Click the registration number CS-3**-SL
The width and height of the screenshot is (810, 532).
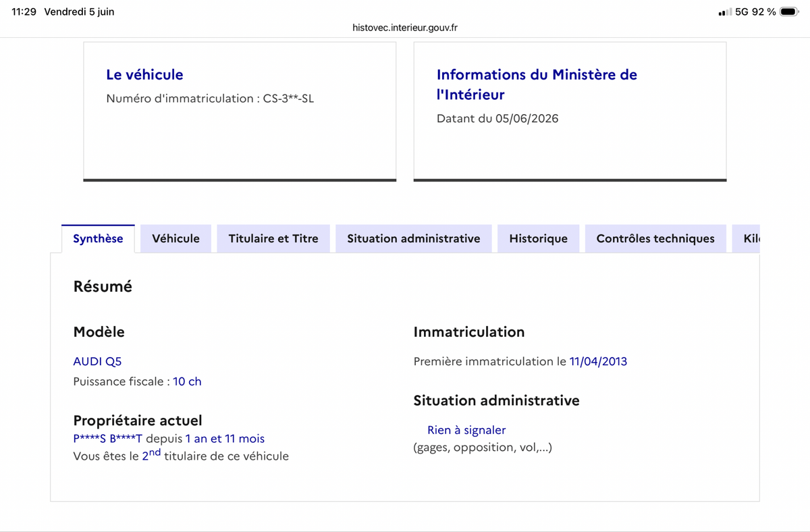(x=288, y=99)
